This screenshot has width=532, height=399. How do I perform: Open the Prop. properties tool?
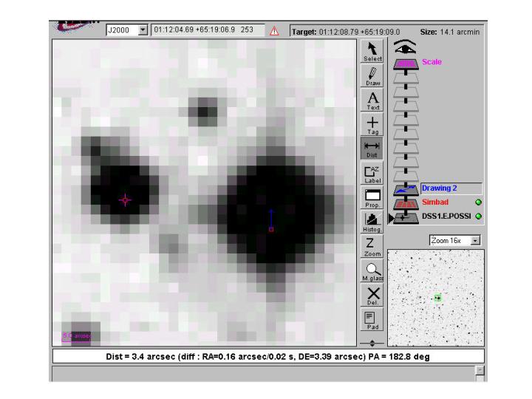coord(373,197)
